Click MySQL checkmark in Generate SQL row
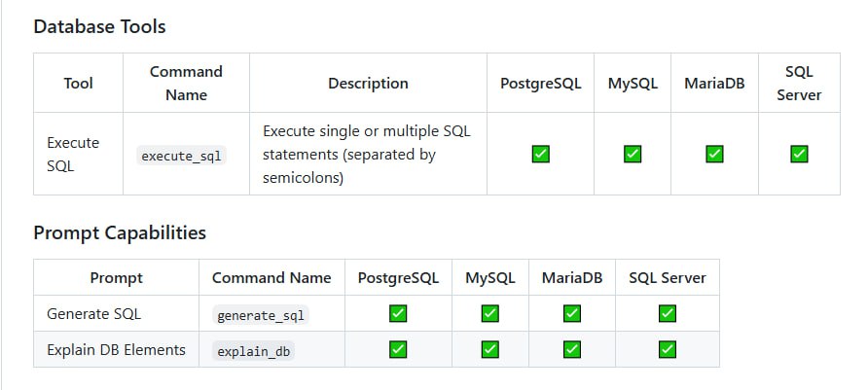Image resolution: width=868 pixels, height=390 pixels. (x=489, y=314)
